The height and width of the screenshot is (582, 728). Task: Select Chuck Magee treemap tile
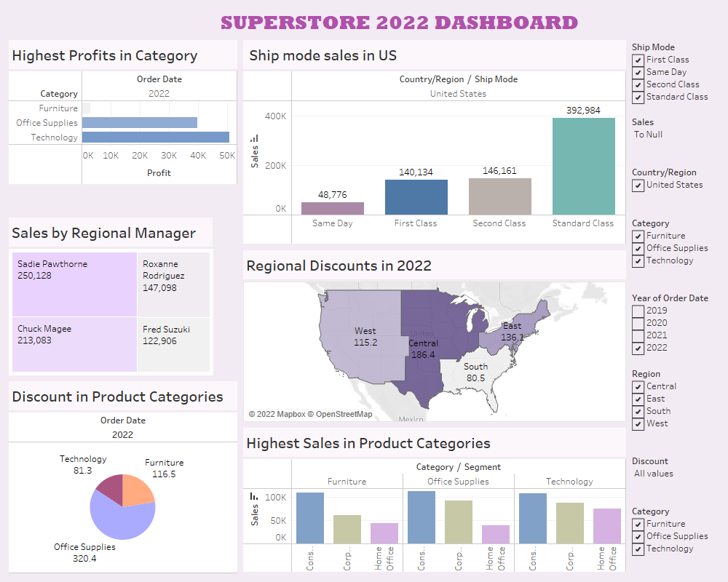point(74,344)
